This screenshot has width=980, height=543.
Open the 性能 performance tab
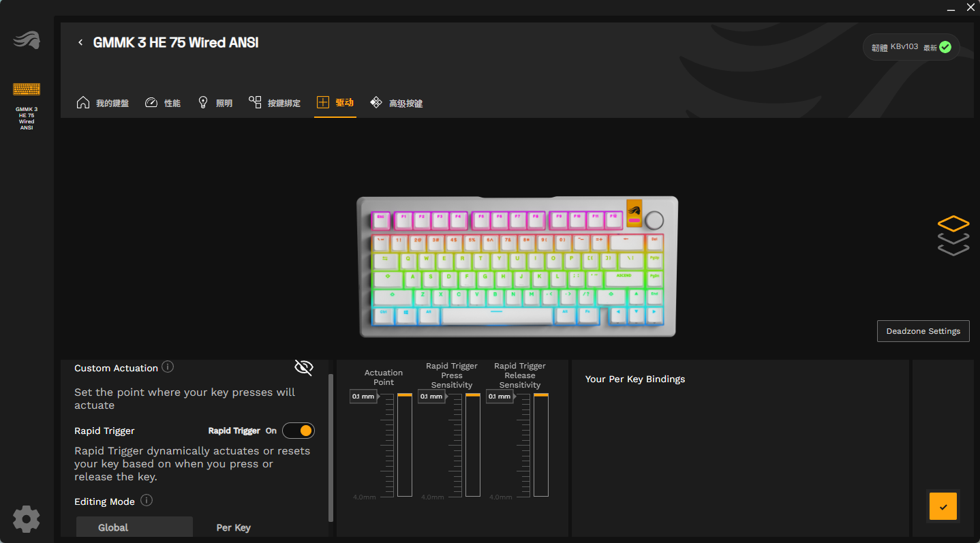pyautogui.click(x=163, y=103)
